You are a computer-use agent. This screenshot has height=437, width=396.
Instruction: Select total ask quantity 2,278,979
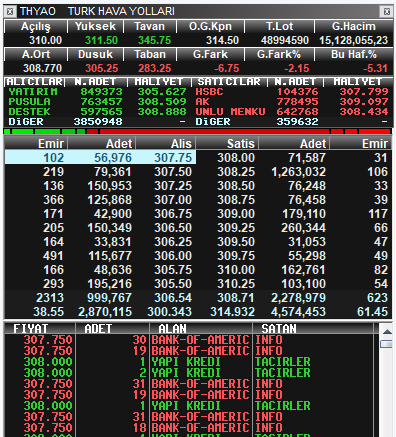[299, 298]
